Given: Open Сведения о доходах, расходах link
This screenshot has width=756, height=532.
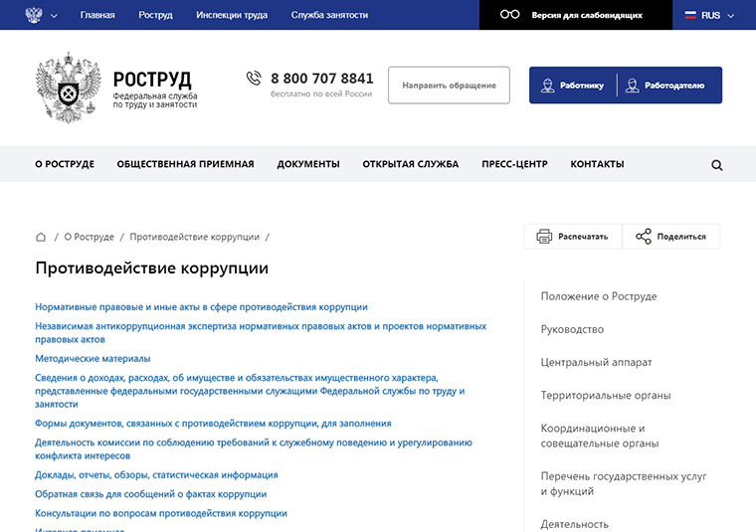Looking at the screenshot, I should pyautogui.click(x=250, y=391).
